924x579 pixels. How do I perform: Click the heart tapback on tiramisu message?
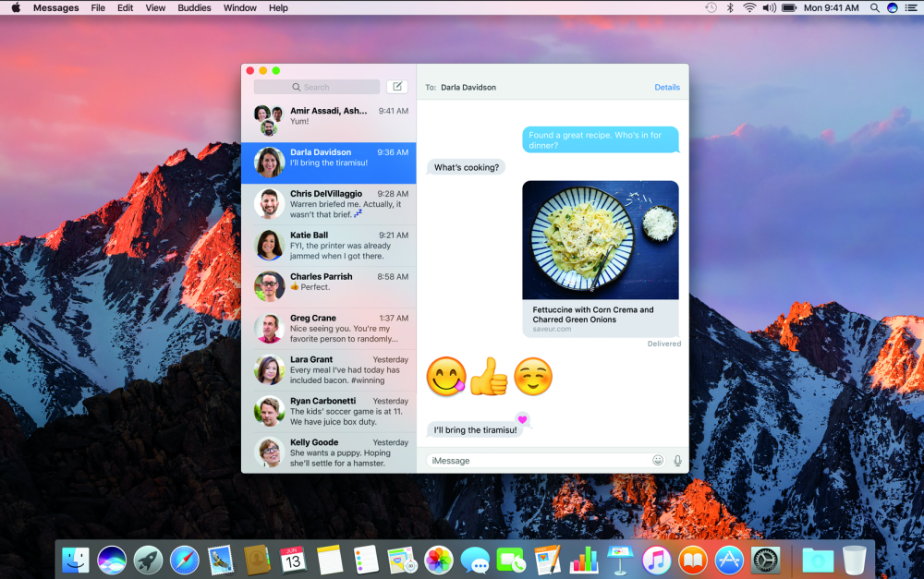coord(522,419)
